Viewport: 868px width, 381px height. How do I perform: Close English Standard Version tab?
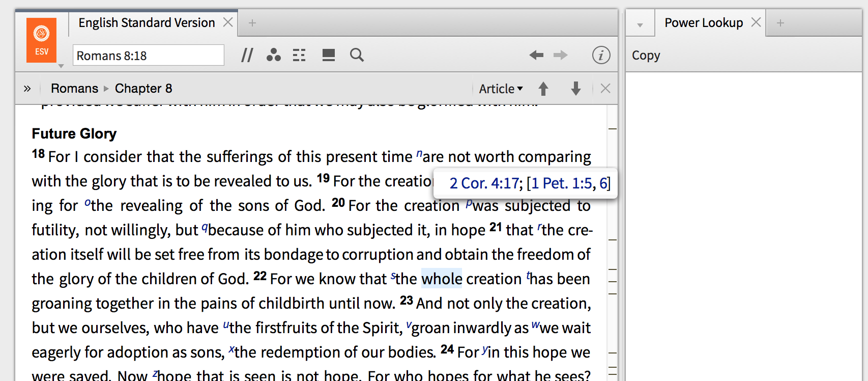(x=228, y=22)
